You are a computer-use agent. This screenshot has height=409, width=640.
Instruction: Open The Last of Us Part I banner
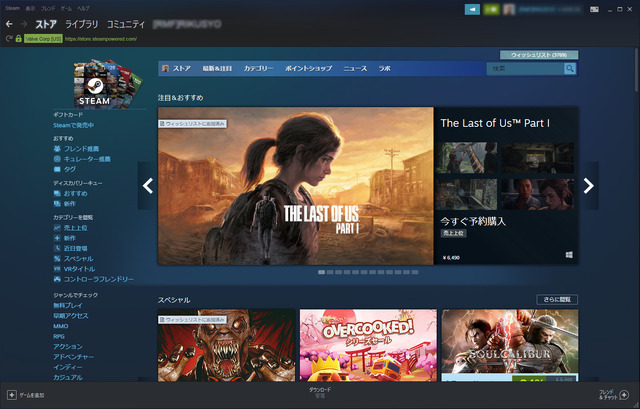(x=296, y=186)
